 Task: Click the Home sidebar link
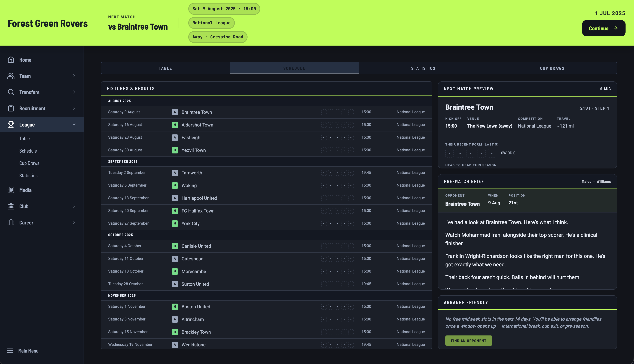(42, 60)
